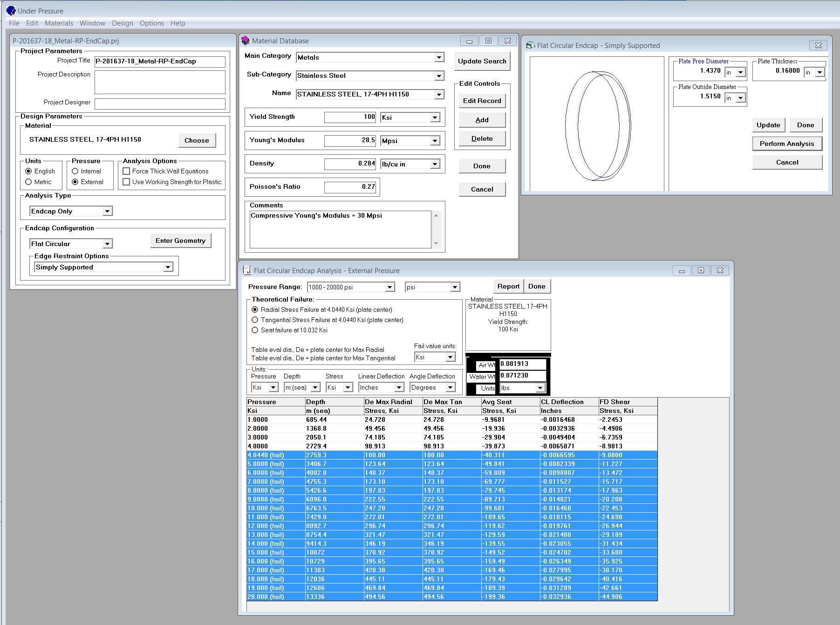Expand the material Name dropdown
This screenshot has width=840, height=625.
(x=439, y=94)
